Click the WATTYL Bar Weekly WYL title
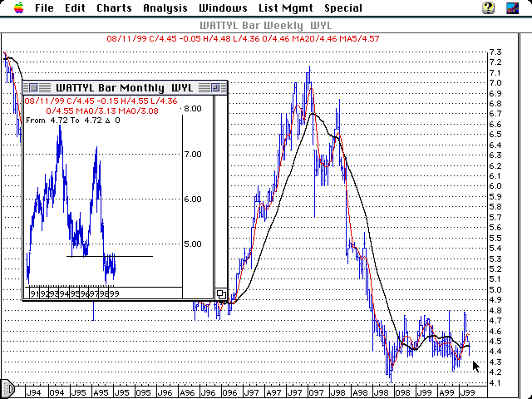This screenshot has width=532, height=399. pos(266,26)
